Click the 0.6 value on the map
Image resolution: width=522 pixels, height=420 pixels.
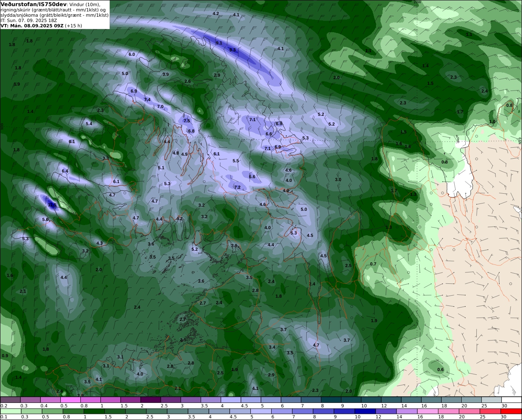(440, 369)
